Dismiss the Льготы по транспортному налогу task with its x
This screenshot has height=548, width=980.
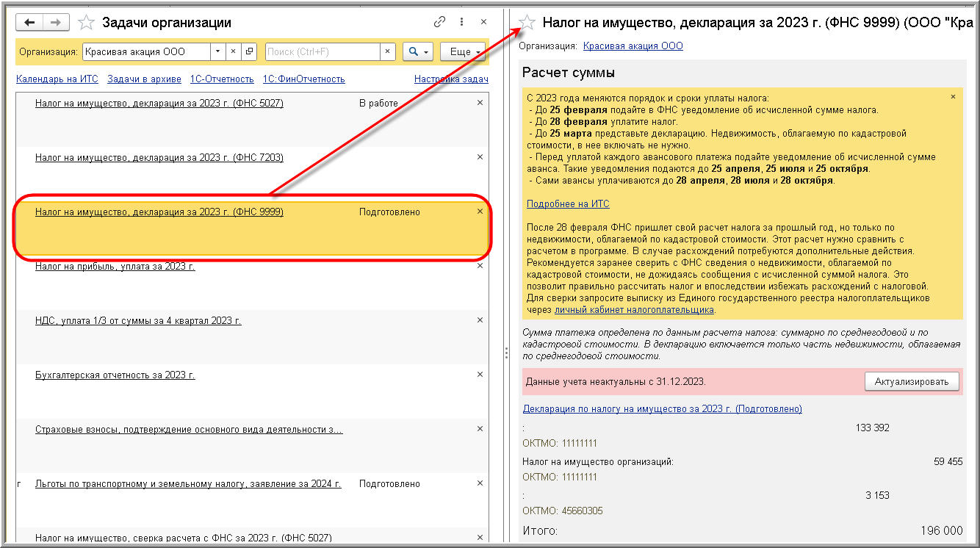tap(480, 483)
